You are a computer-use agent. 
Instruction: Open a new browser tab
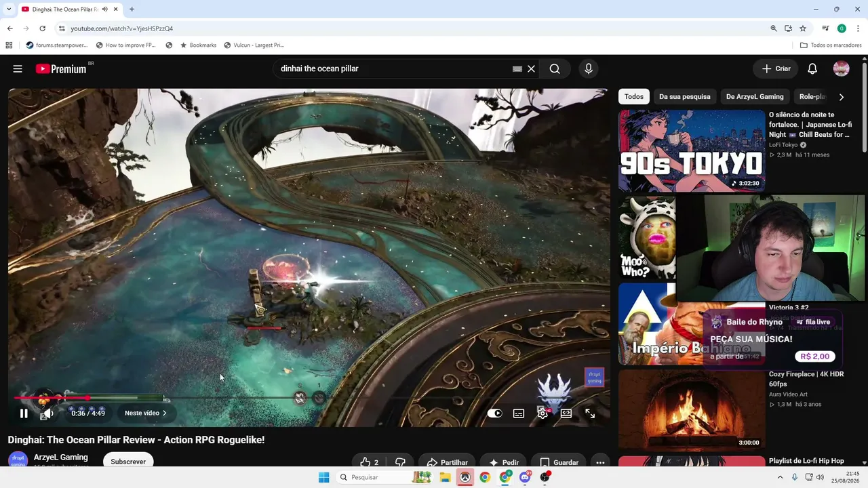point(132,9)
